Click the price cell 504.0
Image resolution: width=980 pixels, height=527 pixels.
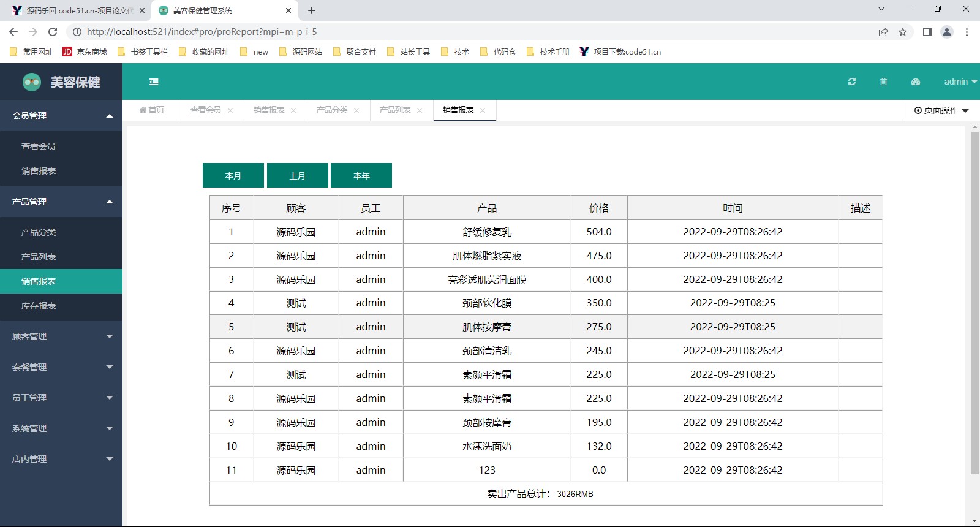tap(599, 232)
